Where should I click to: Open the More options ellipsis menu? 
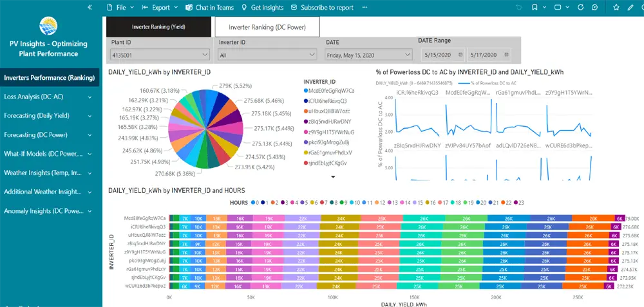coord(365,8)
